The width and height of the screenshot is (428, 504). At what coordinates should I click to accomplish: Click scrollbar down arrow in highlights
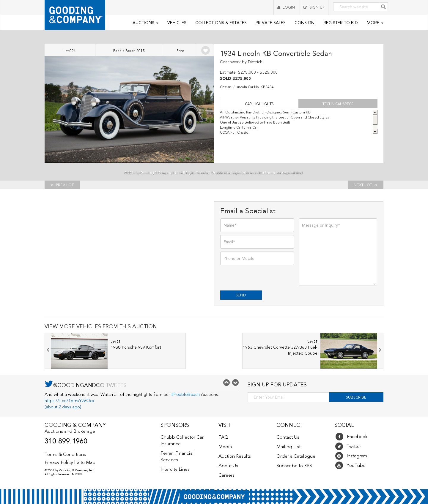pyautogui.click(x=375, y=132)
